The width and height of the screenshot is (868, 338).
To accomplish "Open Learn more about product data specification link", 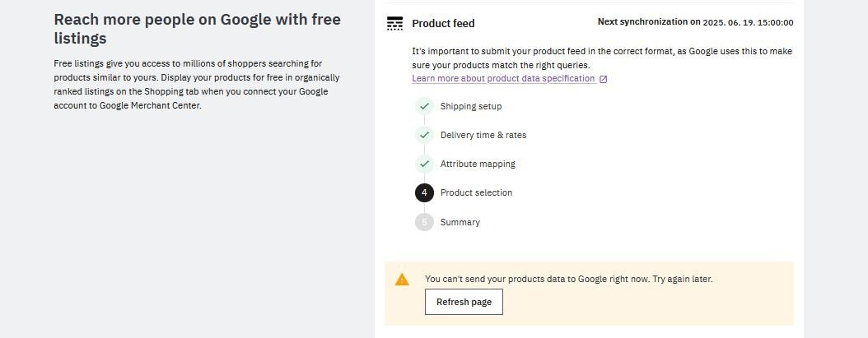I will (504, 79).
